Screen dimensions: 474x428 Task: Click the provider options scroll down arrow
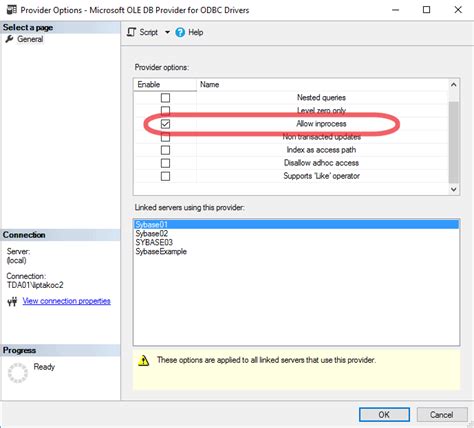click(x=454, y=189)
